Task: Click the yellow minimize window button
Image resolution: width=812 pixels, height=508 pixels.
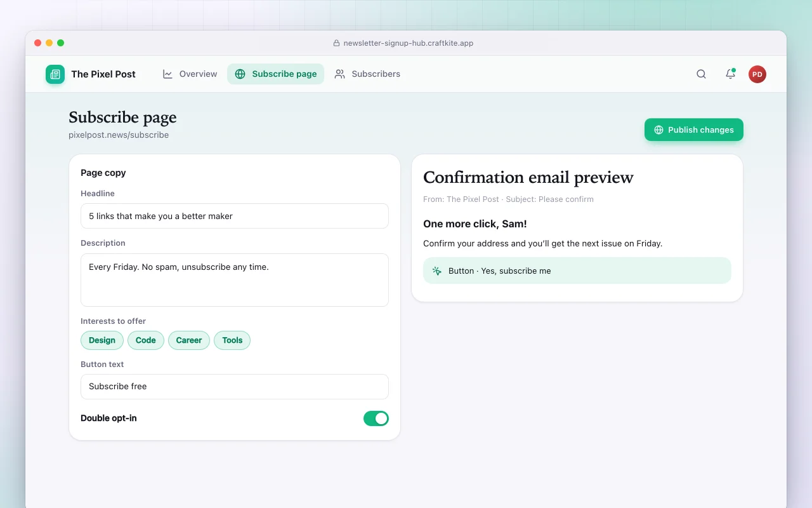Action: (x=49, y=43)
